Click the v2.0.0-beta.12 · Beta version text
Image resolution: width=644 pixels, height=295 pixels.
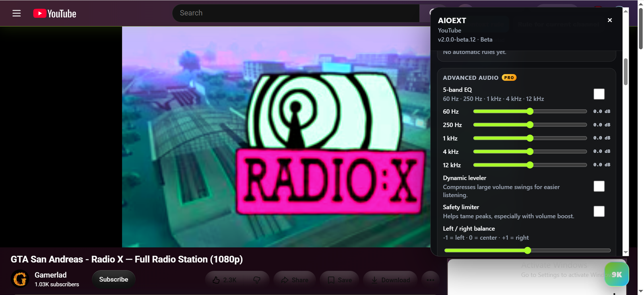pyautogui.click(x=465, y=39)
